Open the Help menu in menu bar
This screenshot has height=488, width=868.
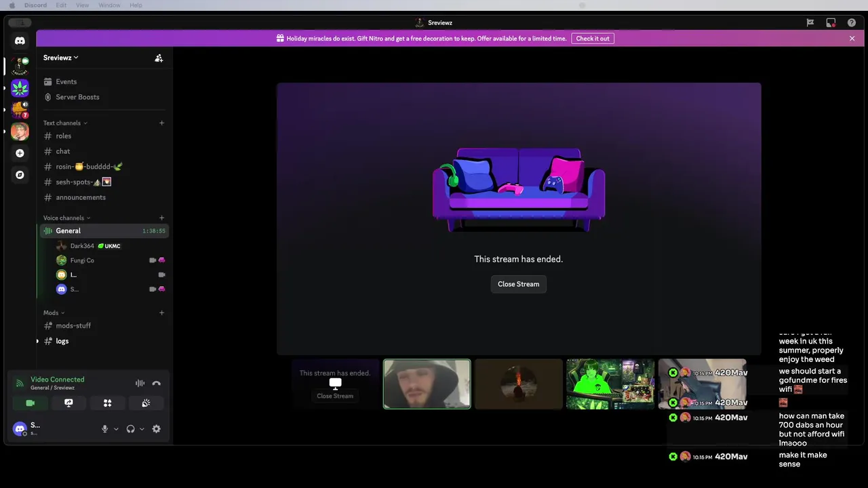[136, 5]
